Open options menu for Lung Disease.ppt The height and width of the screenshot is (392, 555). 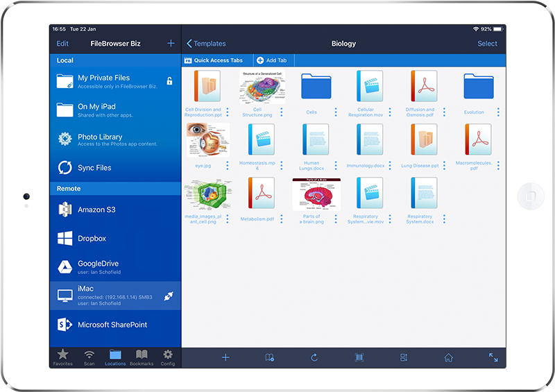pyautogui.click(x=444, y=165)
